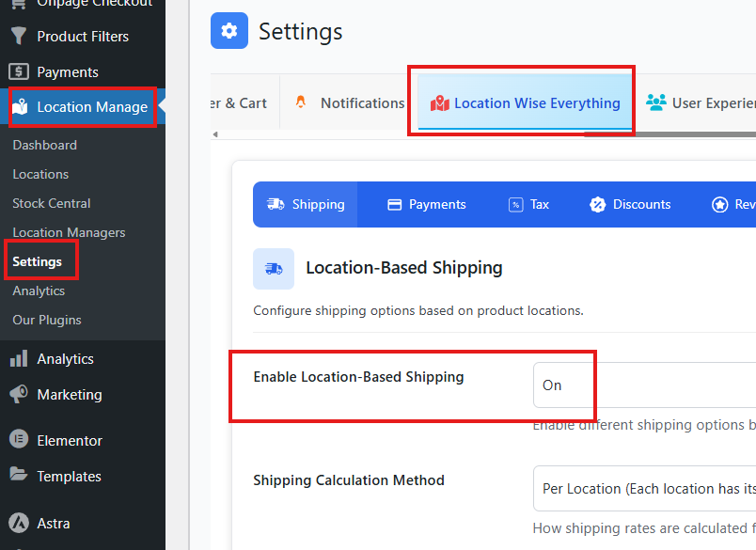The width and height of the screenshot is (756, 550).
Task: Open the Enable Location-Based Shipping dropdown
Action: pos(644,385)
